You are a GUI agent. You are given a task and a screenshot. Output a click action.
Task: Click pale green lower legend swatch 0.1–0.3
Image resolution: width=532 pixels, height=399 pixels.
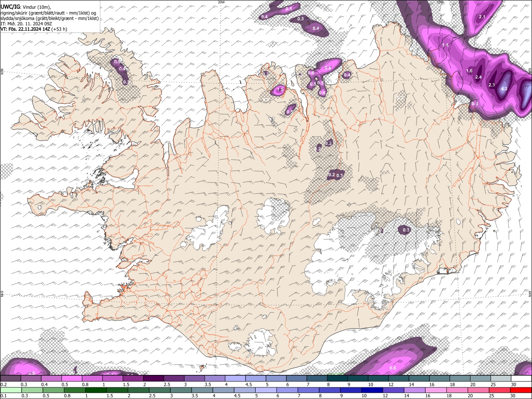pyautogui.click(x=11, y=390)
